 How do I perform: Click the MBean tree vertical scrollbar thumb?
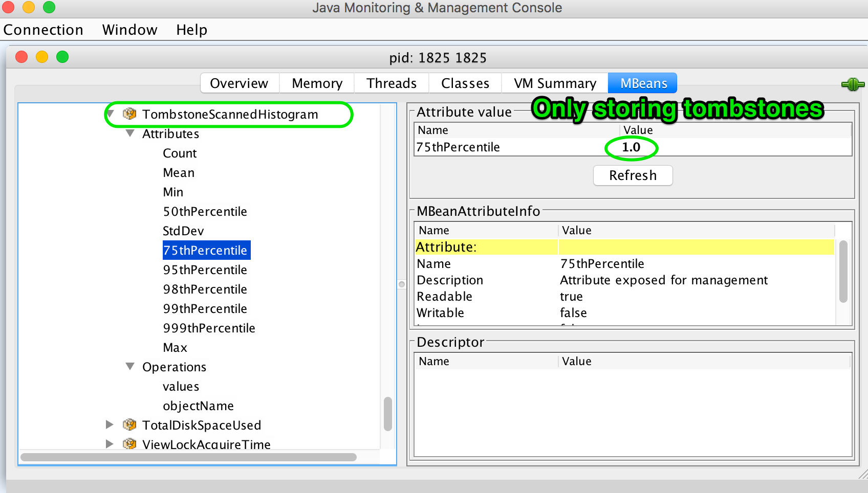pyautogui.click(x=388, y=414)
